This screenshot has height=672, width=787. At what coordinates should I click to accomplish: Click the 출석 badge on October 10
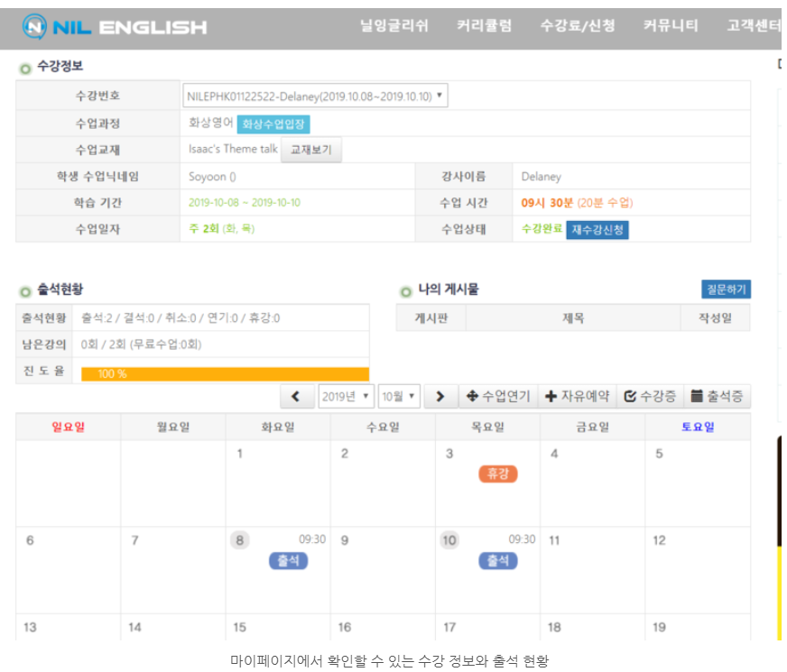pos(498,561)
